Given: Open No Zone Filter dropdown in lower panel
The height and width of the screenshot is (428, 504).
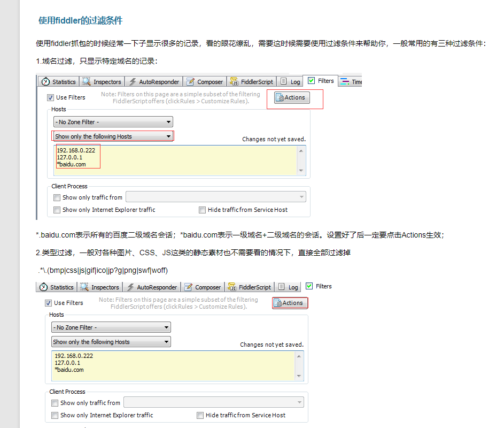Looking at the screenshot, I should (111, 327).
